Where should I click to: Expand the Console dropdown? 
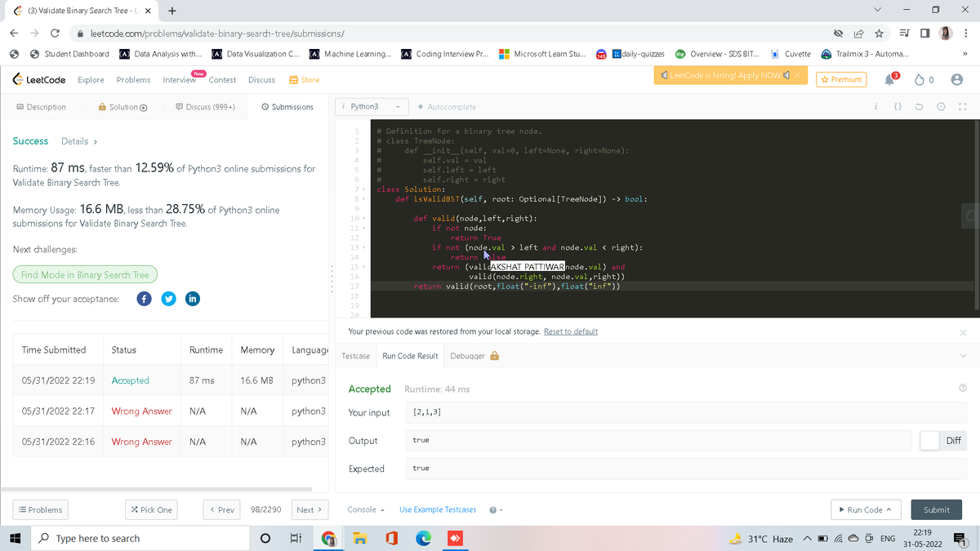(366, 510)
